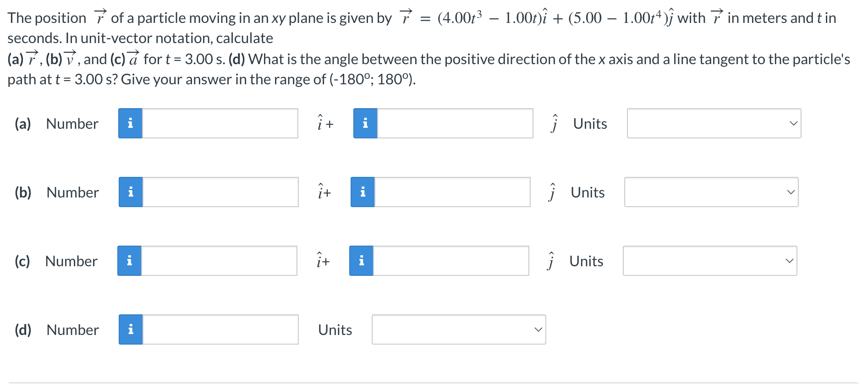Focus part (c) j-component number field
The image size is (868, 384).
451,261
